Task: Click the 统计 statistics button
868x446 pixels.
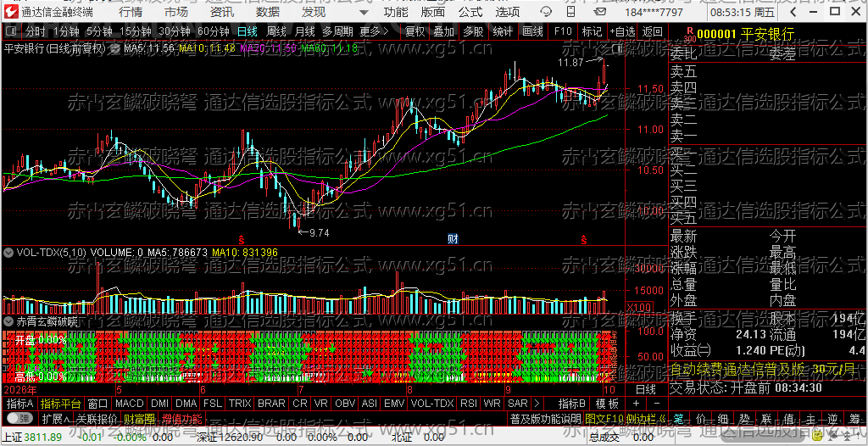Action: coord(503,32)
